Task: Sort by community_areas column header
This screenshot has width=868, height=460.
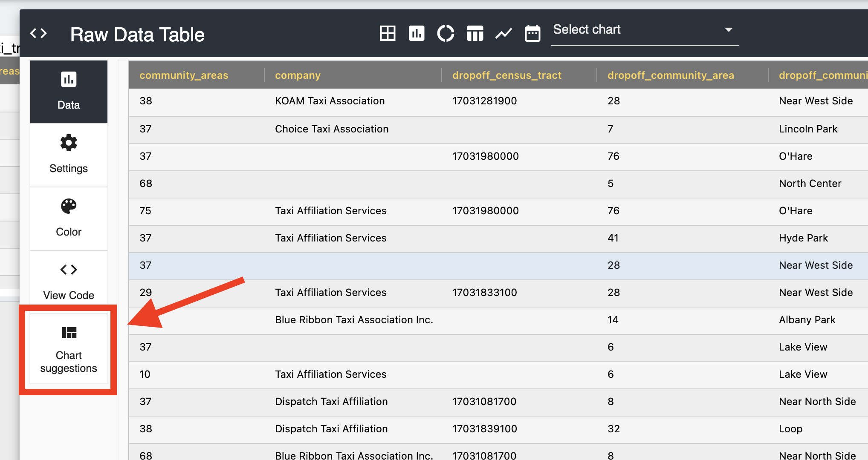Action: point(184,75)
